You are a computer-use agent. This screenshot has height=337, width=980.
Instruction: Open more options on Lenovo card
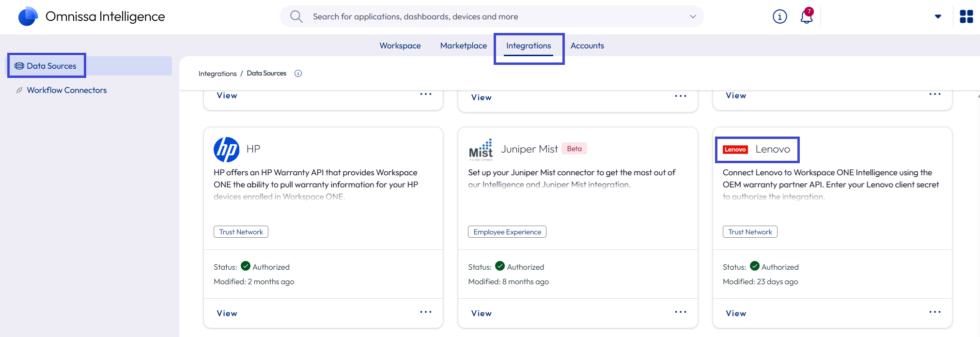(x=935, y=312)
